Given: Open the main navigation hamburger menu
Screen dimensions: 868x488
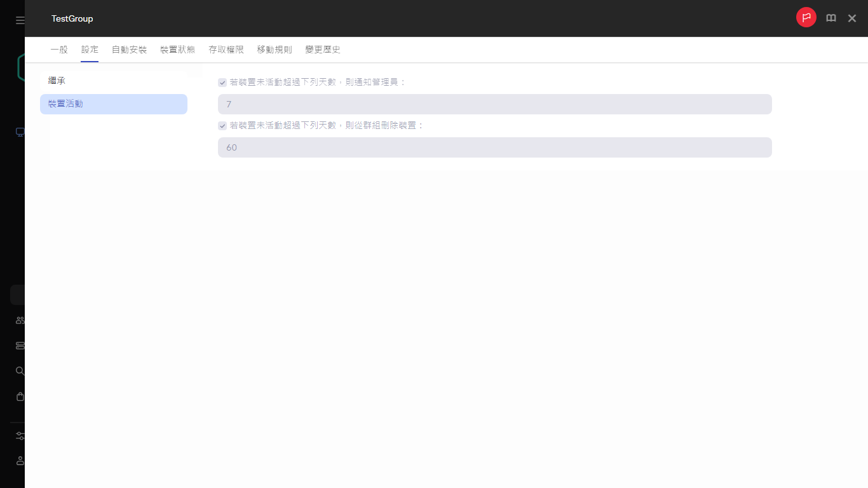Looking at the screenshot, I should coord(18,18).
